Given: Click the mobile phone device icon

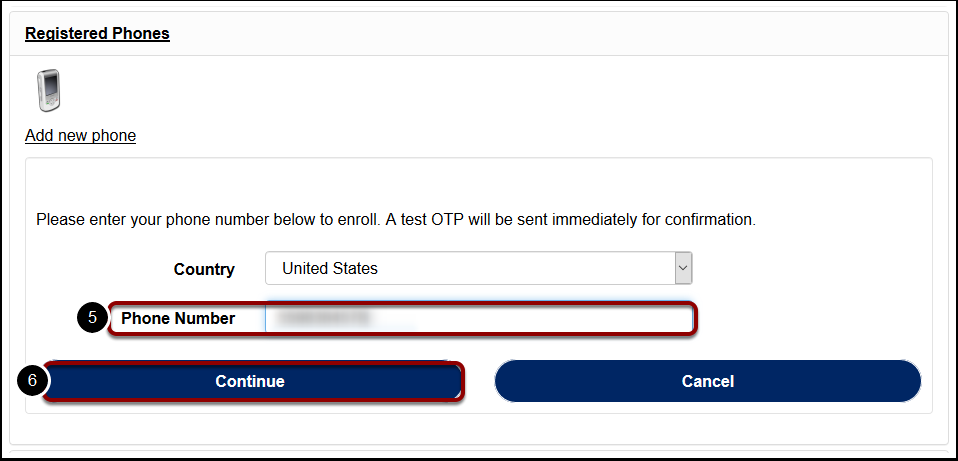Looking at the screenshot, I should pyautogui.click(x=48, y=90).
